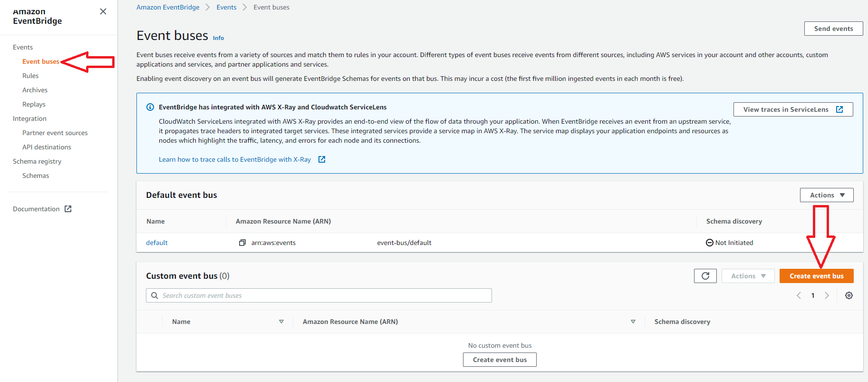
Task: Click Schema registry section heading
Action: point(37,161)
